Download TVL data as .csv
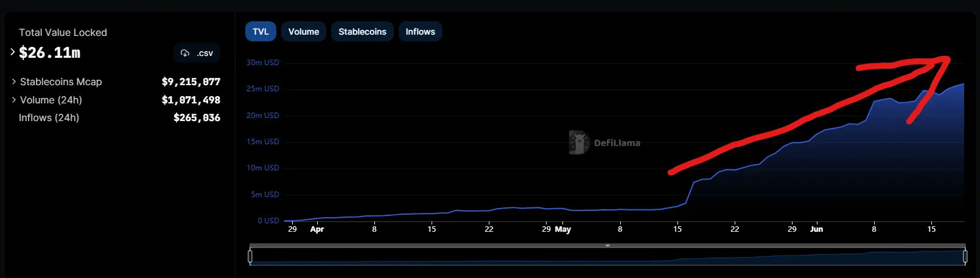Viewport: 980px width, 278px height. (197, 53)
